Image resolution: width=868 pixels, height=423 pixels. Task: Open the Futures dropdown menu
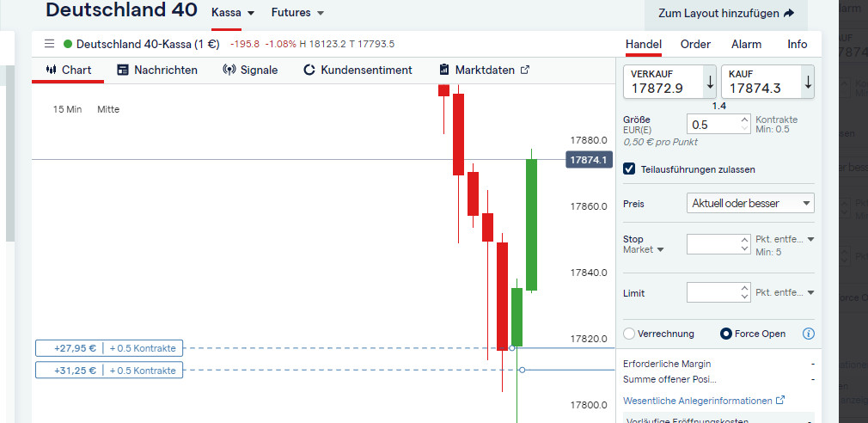click(297, 13)
